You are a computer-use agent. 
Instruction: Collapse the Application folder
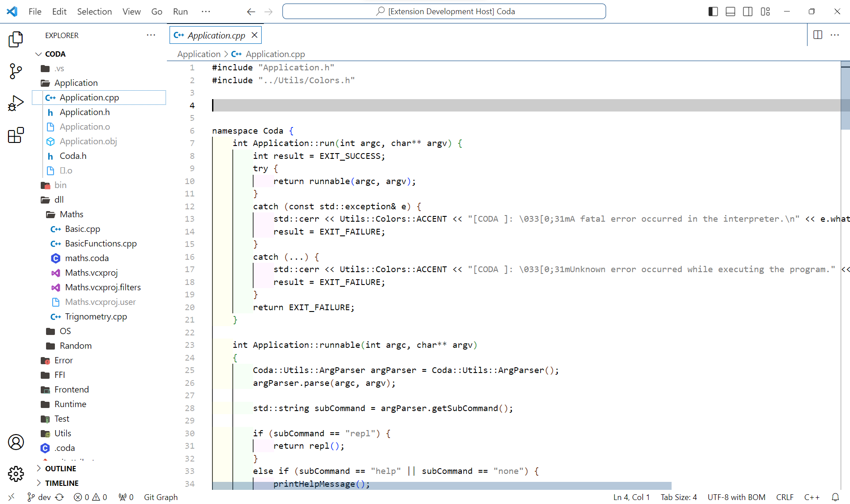pyautogui.click(x=100, y=83)
